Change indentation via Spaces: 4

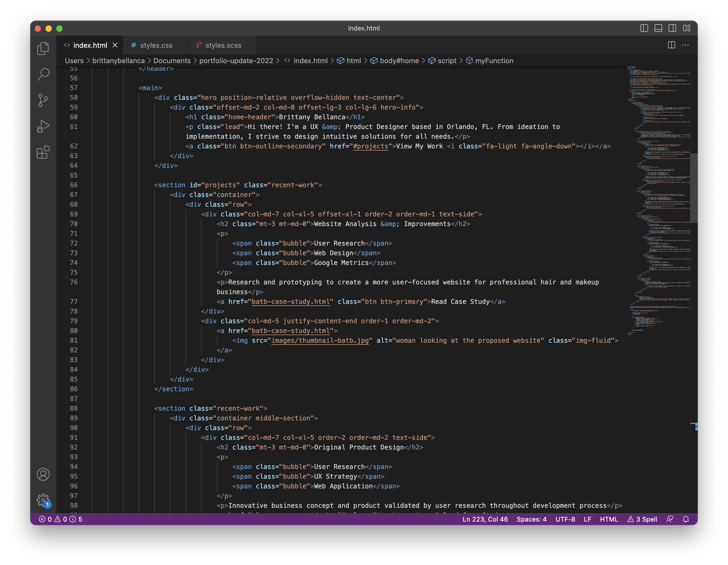pyautogui.click(x=531, y=519)
